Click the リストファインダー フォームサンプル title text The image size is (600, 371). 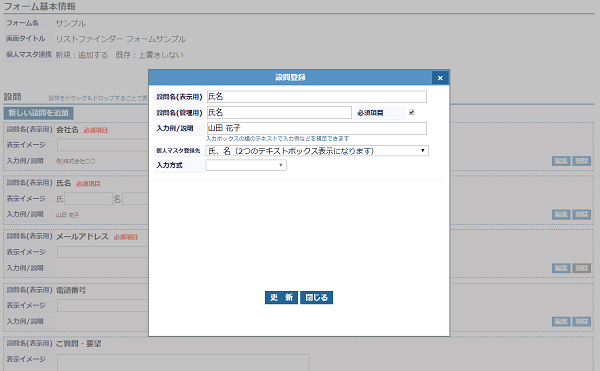[x=121, y=39]
